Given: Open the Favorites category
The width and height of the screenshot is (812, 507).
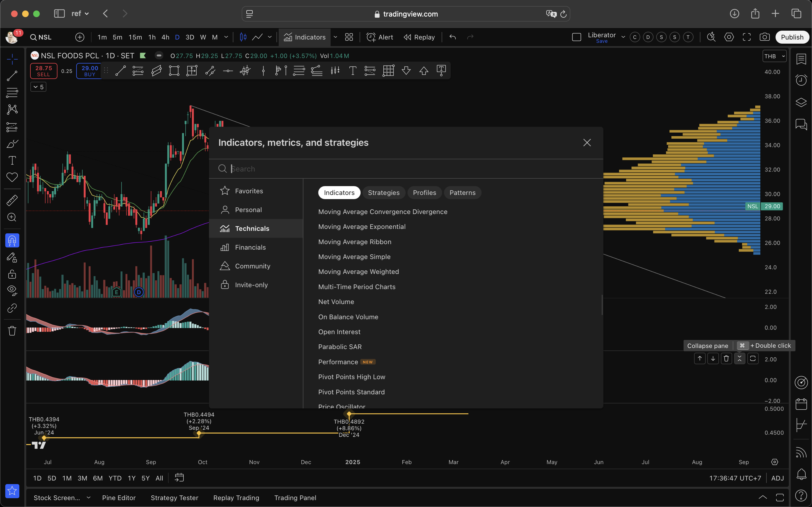Looking at the screenshot, I should [256, 191].
